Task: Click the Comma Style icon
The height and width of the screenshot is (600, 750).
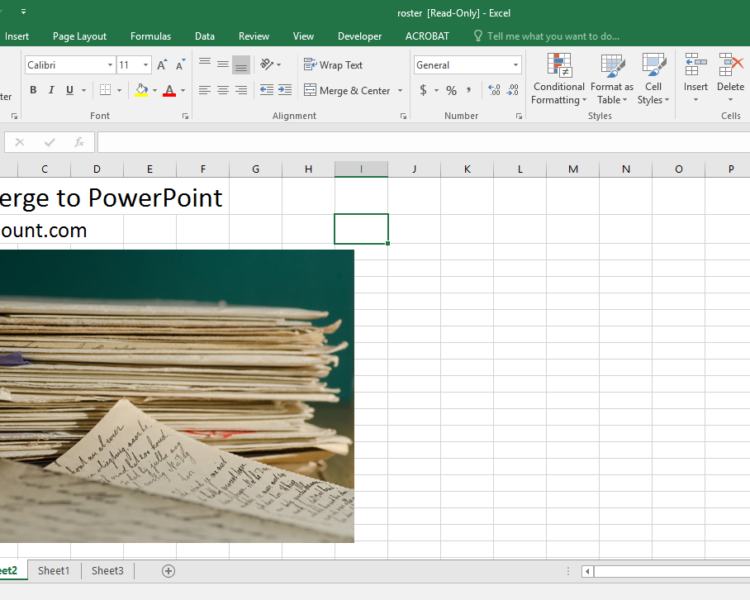Action: point(471,90)
